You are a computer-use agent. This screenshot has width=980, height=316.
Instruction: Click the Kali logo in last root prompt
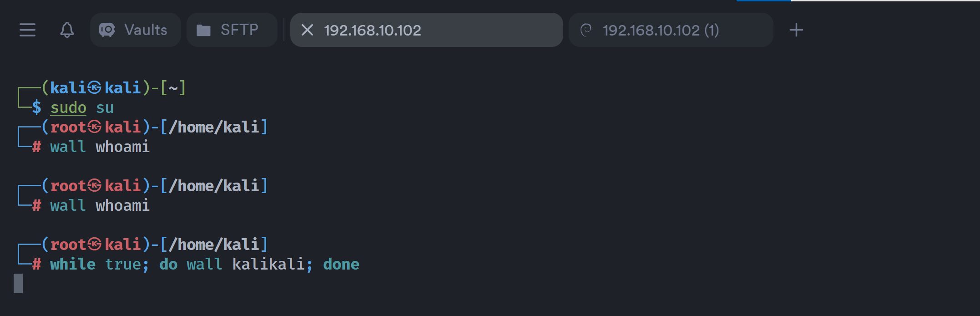pyautogui.click(x=95, y=245)
